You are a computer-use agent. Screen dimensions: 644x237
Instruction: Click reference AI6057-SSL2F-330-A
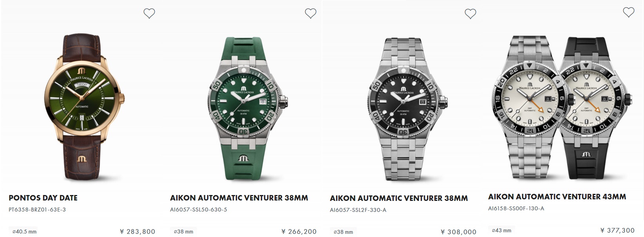click(358, 210)
